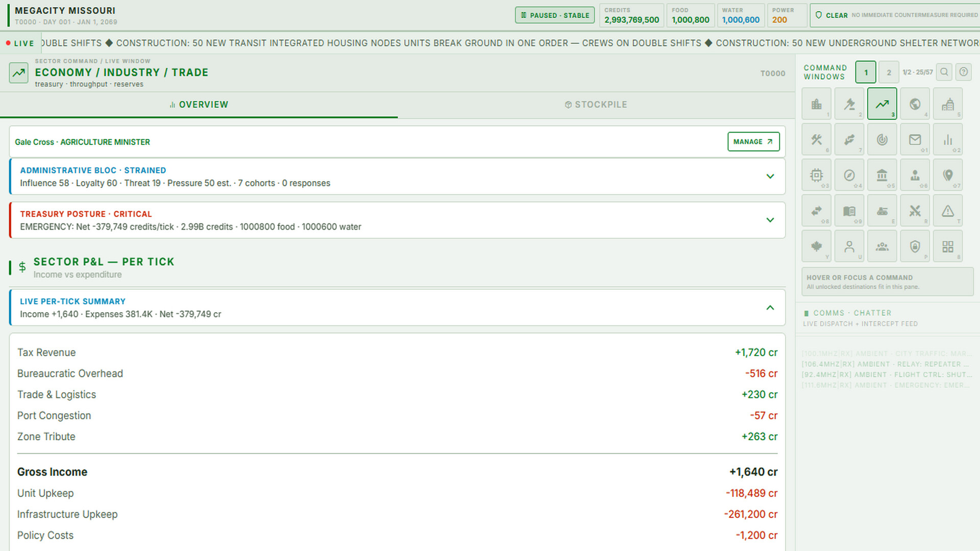Open the maple leaf command window
The width and height of the screenshot is (980, 551).
click(817, 246)
